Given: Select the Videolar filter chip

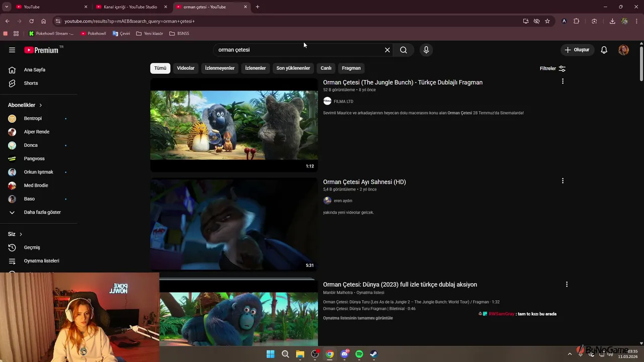Looking at the screenshot, I should (186, 68).
